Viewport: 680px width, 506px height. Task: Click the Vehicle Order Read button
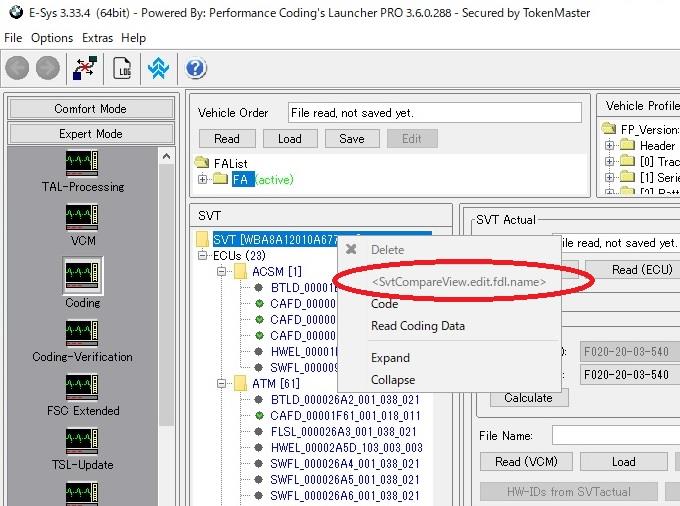coord(227,139)
